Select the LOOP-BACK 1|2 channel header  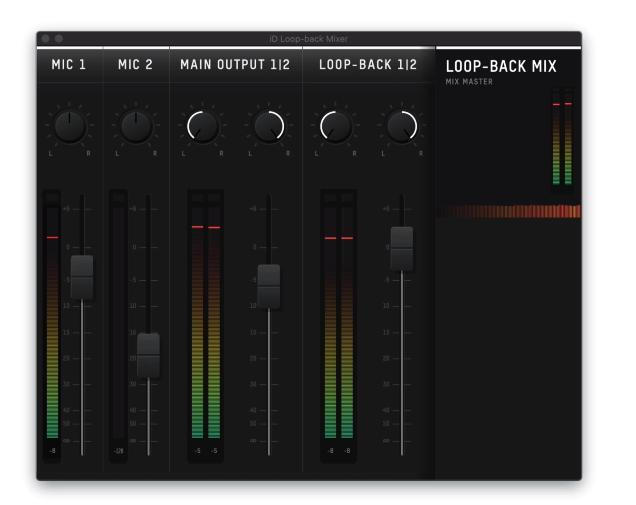(368, 65)
